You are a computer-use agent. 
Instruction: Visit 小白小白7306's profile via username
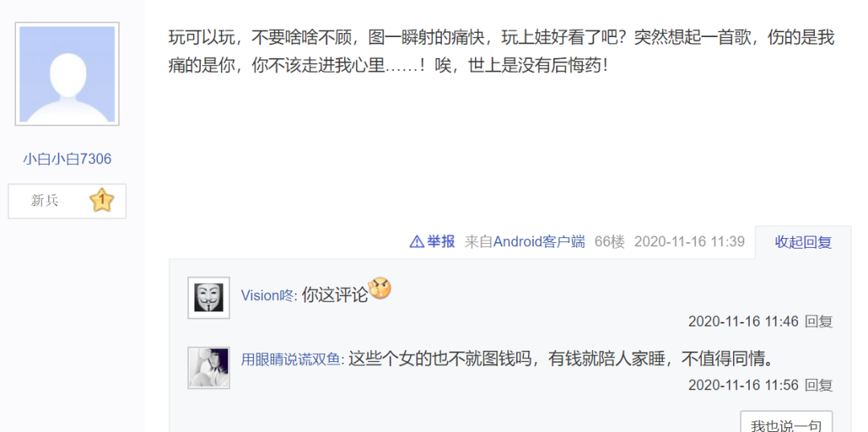pyautogui.click(x=67, y=159)
